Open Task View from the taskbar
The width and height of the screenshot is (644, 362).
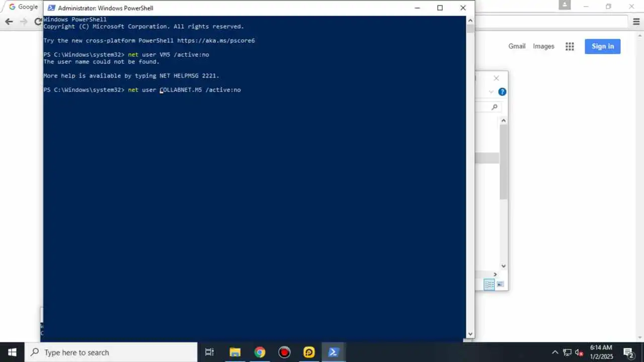[x=210, y=352]
